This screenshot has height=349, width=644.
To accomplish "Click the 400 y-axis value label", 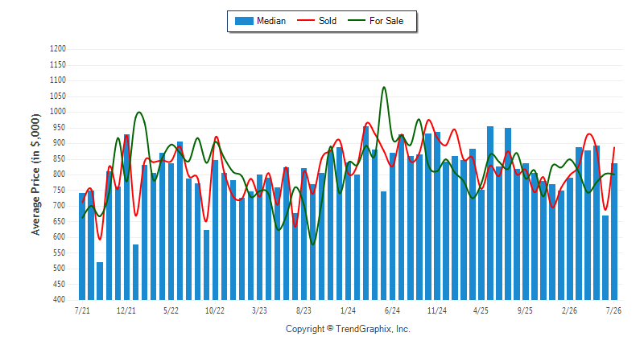I will tap(60, 299).
